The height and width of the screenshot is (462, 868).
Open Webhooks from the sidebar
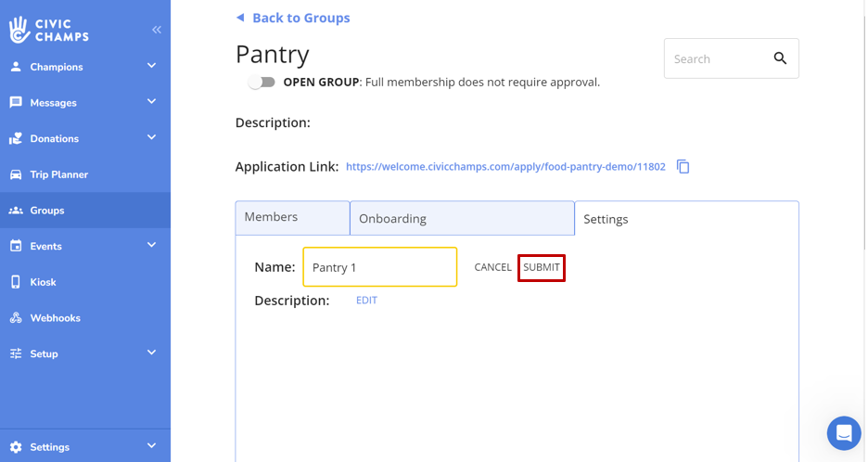pos(55,318)
